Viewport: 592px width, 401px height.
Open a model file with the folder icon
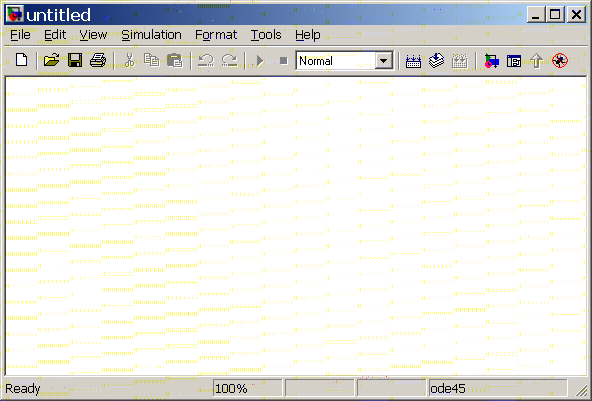coord(51,60)
